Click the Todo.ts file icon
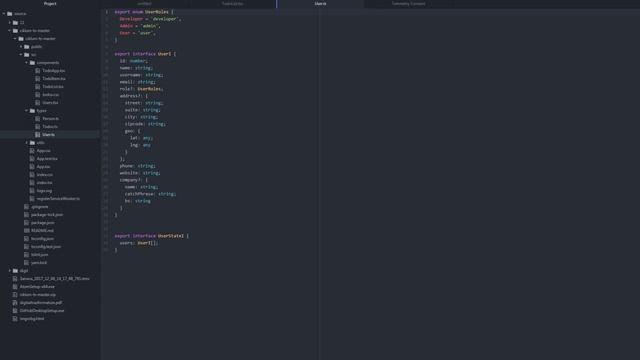 coord(38,127)
